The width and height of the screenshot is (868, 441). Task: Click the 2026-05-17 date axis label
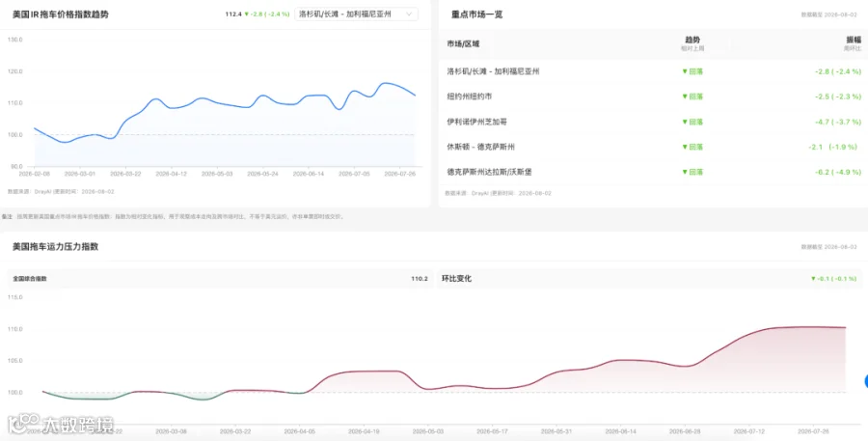492,431
